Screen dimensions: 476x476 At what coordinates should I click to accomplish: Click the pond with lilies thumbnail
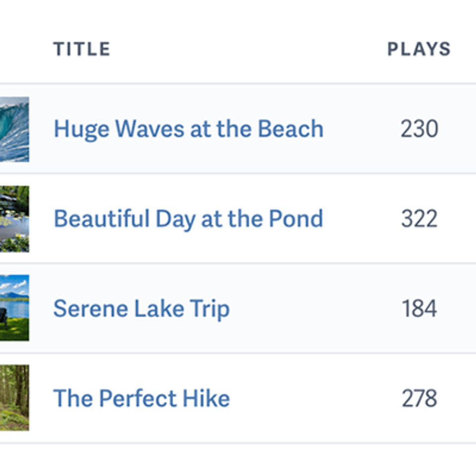click(14, 219)
